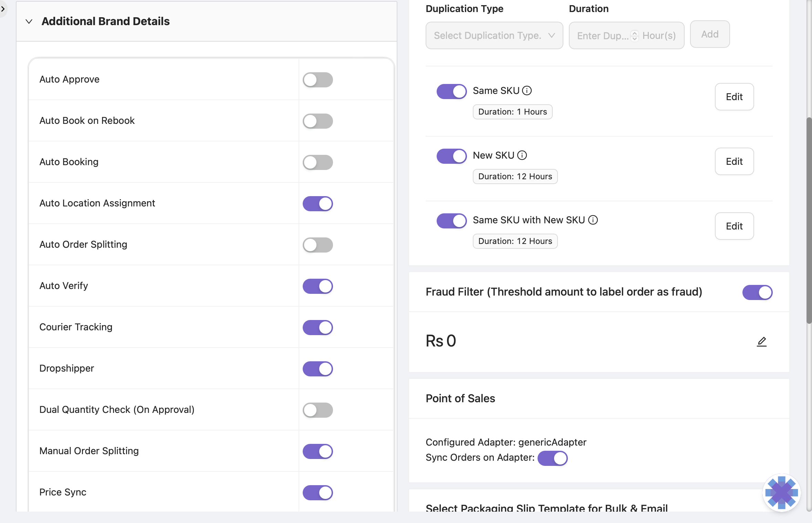Click the Add duplication button
Image resolution: width=812 pixels, height=523 pixels.
coord(709,34)
